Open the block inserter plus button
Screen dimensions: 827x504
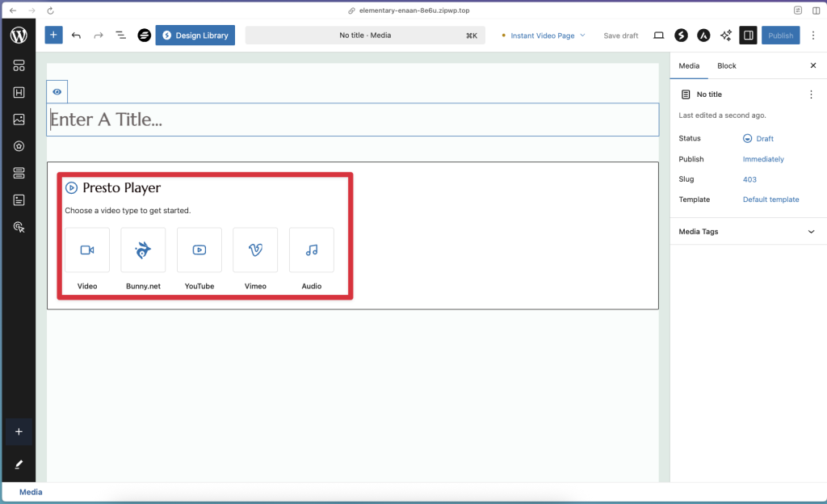[53, 35]
